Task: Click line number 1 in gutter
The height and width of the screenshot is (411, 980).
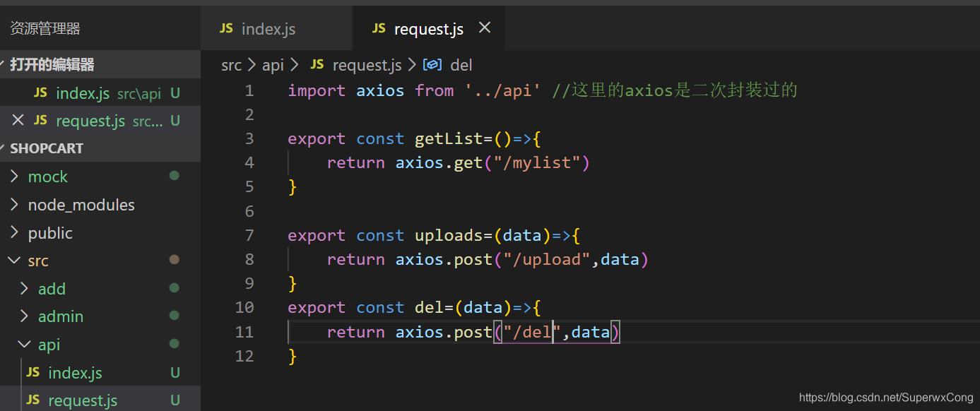Action: pos(249,90)
